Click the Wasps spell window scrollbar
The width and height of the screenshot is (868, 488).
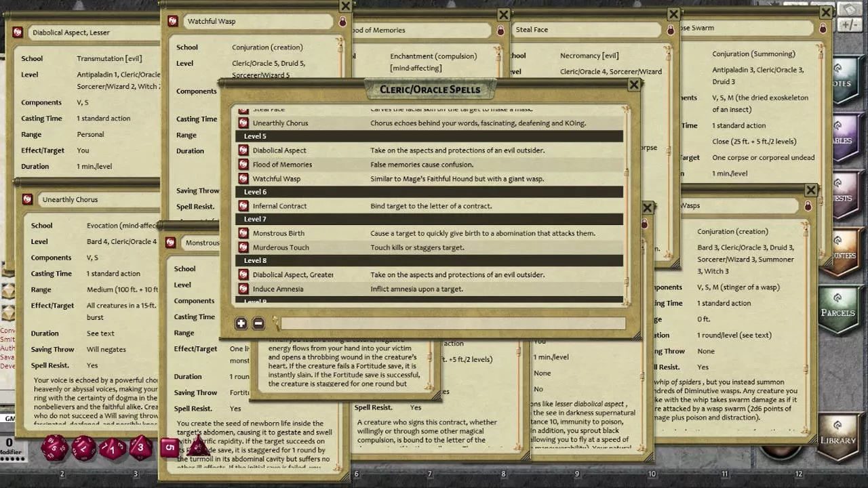click(806, 328)
